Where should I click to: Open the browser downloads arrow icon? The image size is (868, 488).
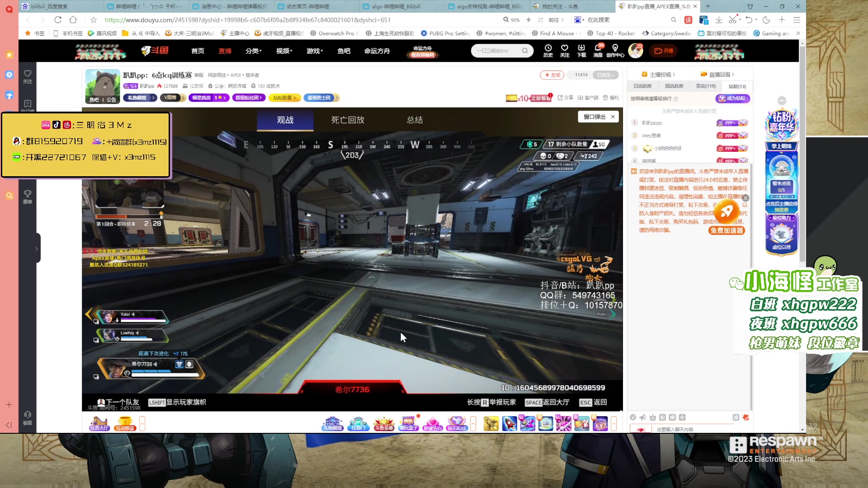coord(719,20)
